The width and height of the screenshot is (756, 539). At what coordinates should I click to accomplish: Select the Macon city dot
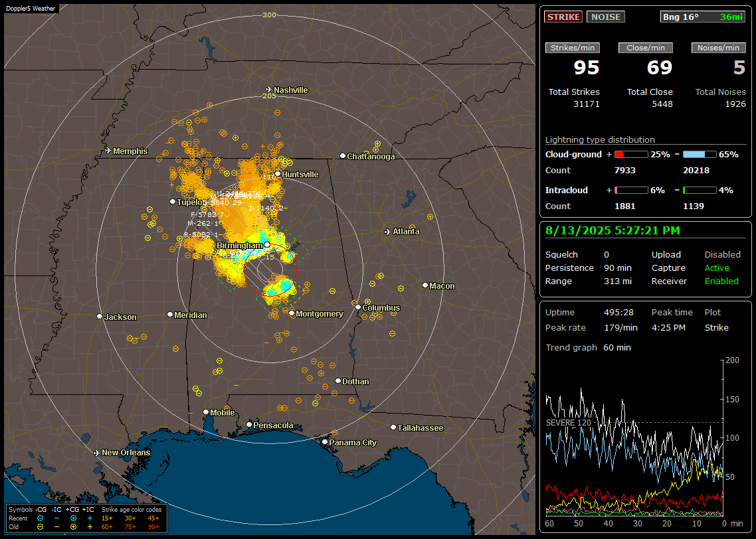pos(425,285)
